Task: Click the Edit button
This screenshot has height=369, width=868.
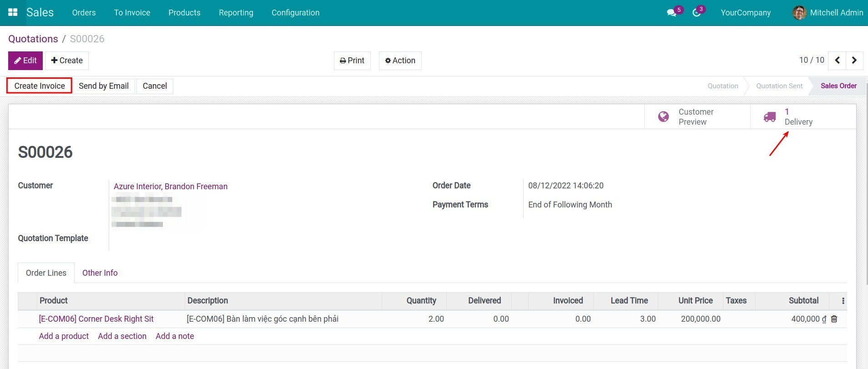Action: click(25, 61)
